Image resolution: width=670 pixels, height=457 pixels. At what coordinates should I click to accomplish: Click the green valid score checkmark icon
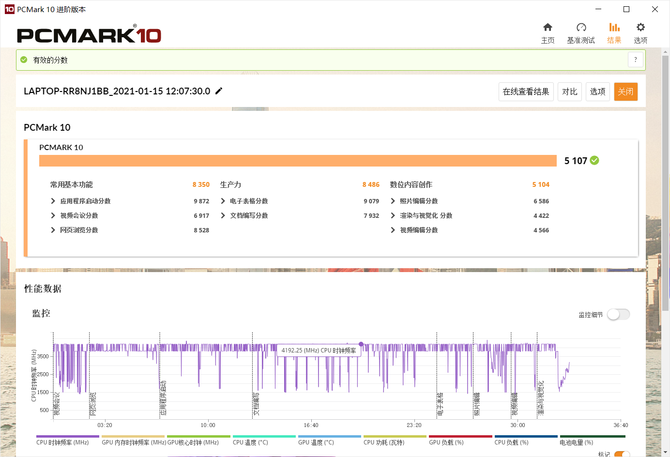[24, 60]
